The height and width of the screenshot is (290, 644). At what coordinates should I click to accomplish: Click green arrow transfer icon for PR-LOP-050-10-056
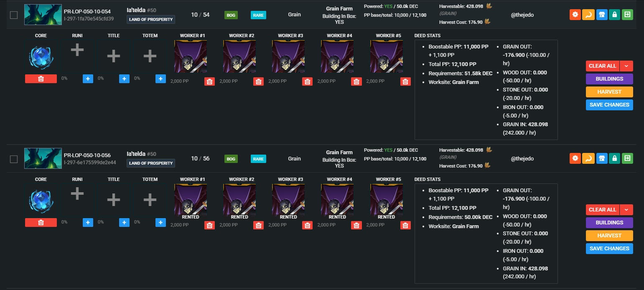click(627, 158)
